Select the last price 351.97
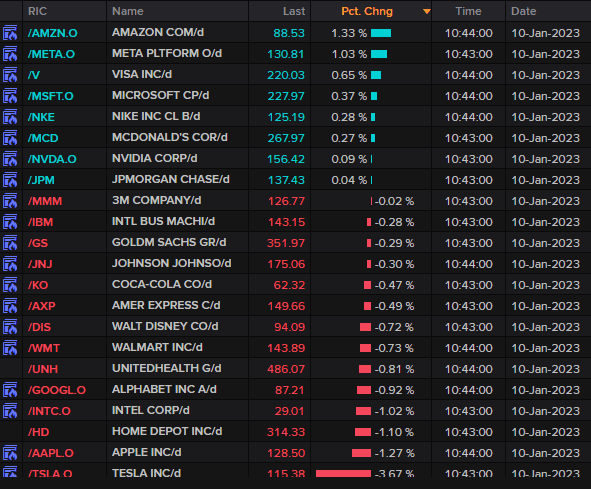 coord(286,243)
